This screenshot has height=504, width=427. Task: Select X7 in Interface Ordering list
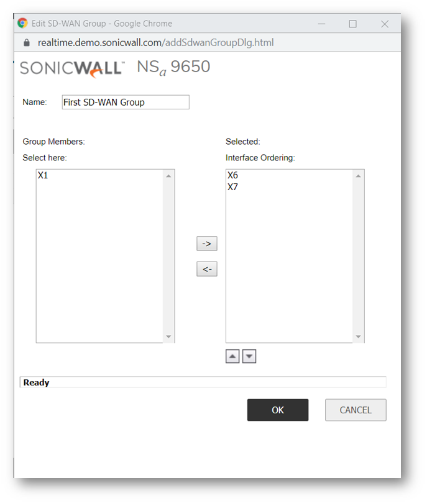point(233,187)
